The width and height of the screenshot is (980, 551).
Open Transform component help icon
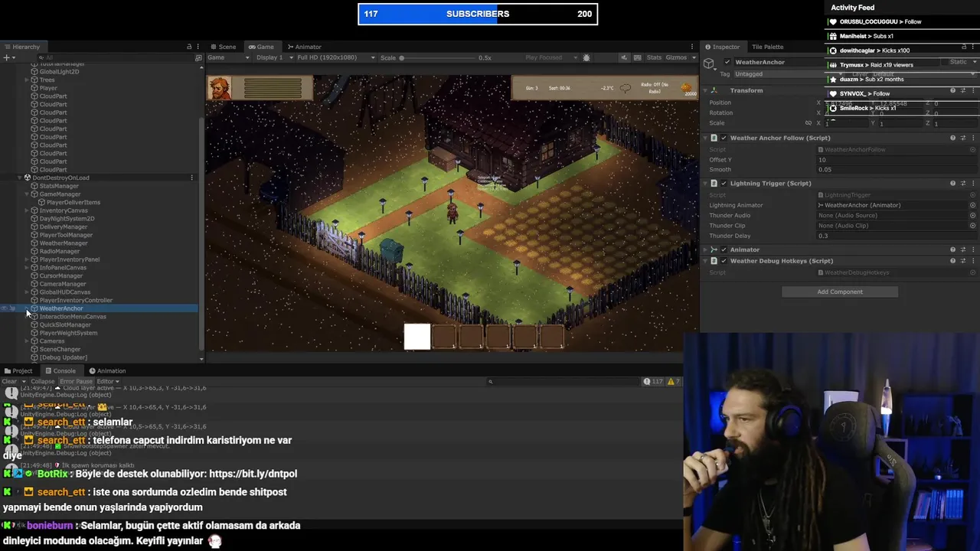coord(952,90)
